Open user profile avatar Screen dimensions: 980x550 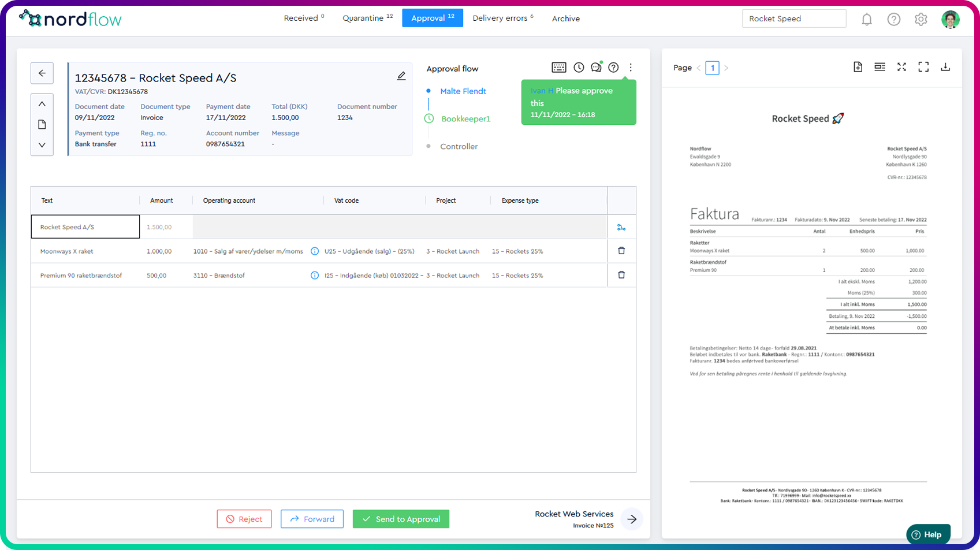point(951,19)
